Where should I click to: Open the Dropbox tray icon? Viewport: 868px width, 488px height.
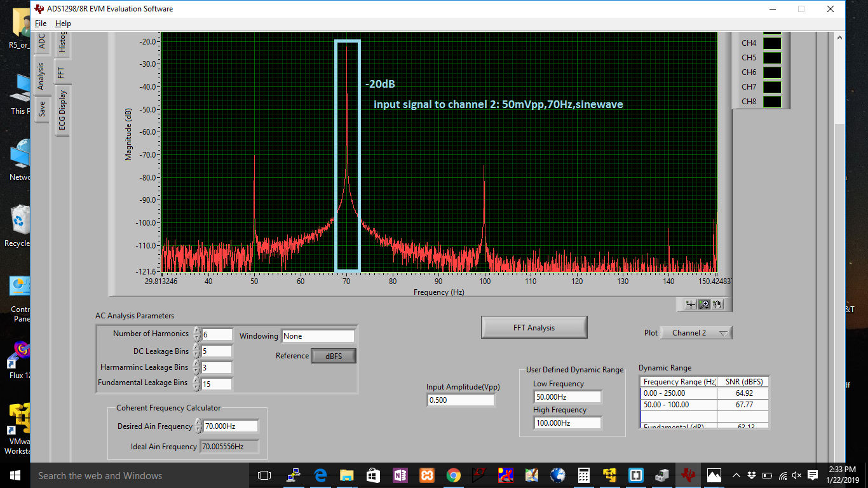pyautogui.click(x=752, y=475)
